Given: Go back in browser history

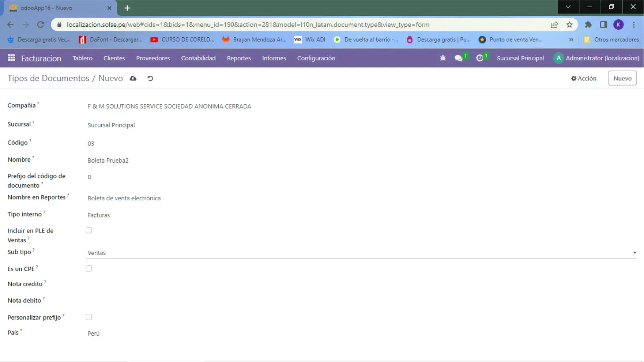Looking at the screenshot, I should click(10, 25).
